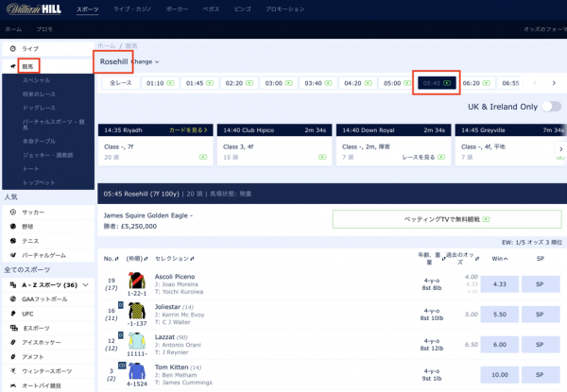Click the プロモ sub-navigation link
Screen dimensions: 567x392
(x=44, y=29)
